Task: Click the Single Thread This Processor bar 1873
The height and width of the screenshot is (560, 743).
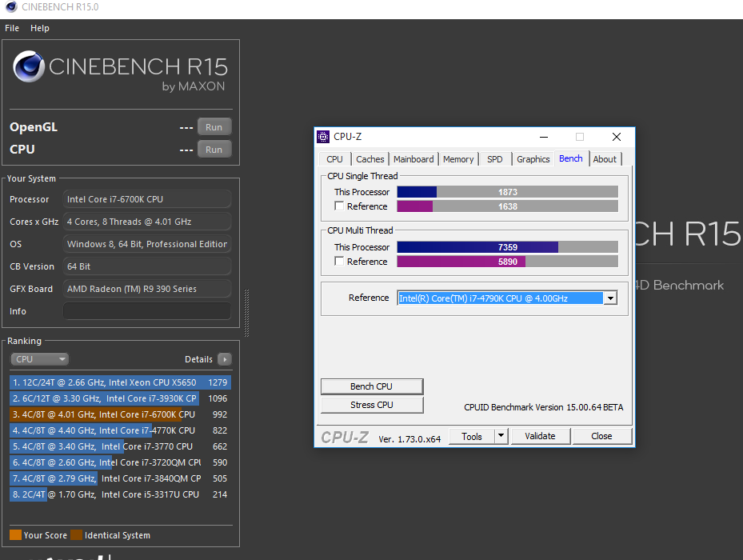Action: 508,192
